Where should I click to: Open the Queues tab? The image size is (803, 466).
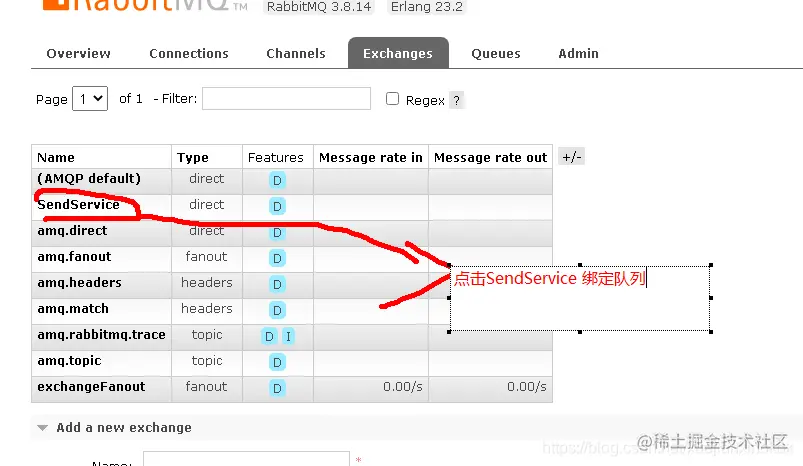coord(496,53)
